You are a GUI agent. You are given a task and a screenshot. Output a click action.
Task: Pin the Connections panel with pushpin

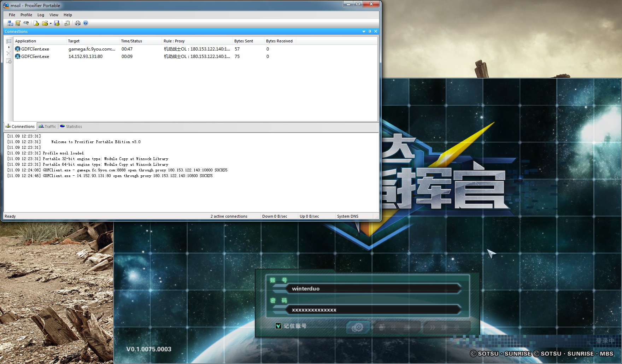tap(370, 31)
